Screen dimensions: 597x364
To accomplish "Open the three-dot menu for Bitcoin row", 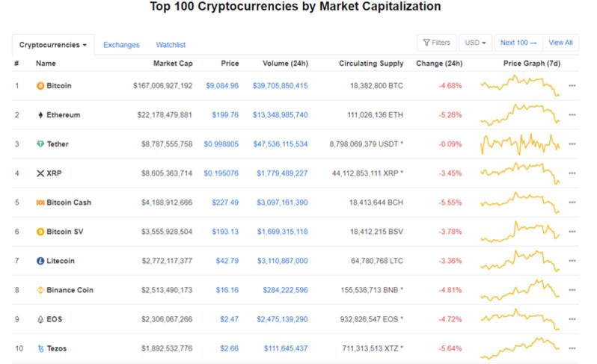I will point(572,86).
